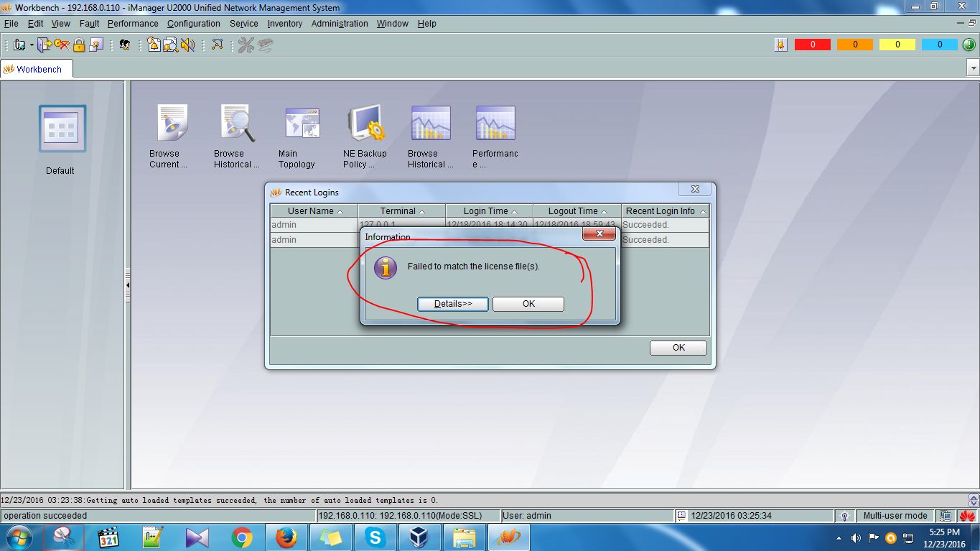Click the Custom View toolbar icon
980x551 pixels.
pyautogui.click(x=19, y=45)
